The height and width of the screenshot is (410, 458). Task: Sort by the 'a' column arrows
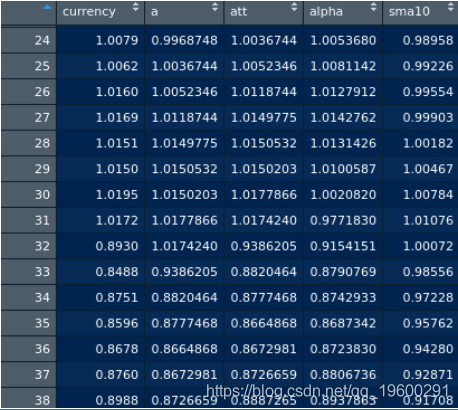pos(215,7)
